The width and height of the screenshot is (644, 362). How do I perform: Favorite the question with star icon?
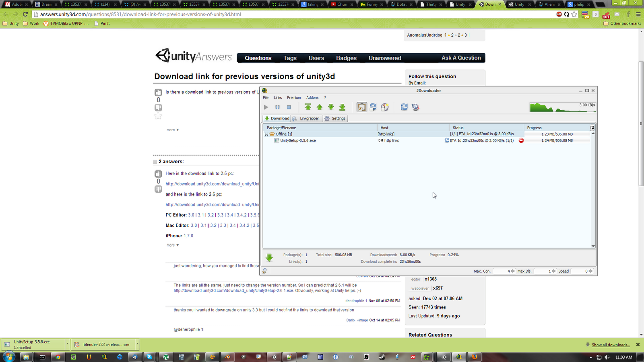tap(158, 116)
